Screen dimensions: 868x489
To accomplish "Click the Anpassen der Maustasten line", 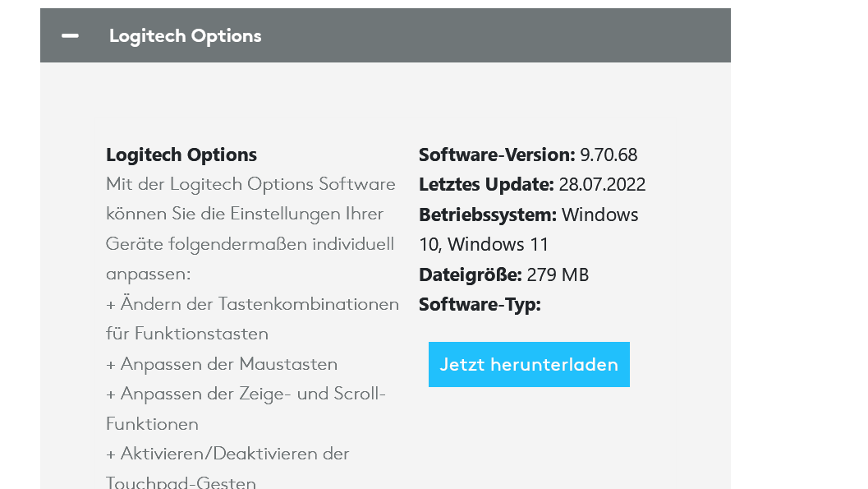I will coord(222,364).
